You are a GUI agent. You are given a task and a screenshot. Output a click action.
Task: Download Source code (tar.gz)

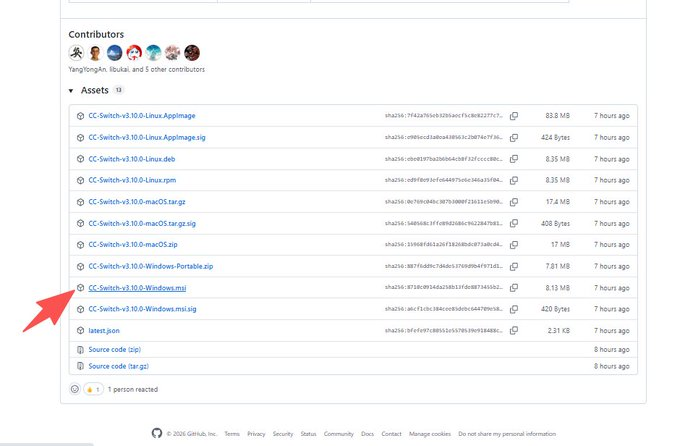(119, 367)
